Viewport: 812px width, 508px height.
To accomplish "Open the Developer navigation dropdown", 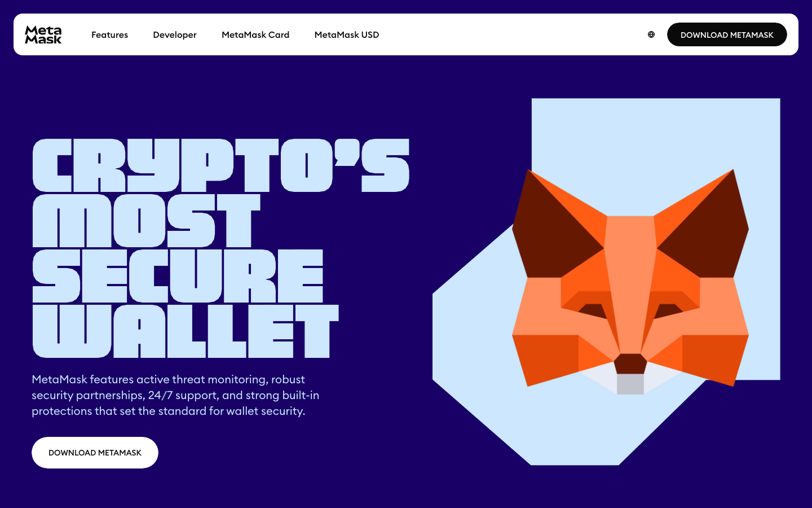I will (x=175, y=34).
